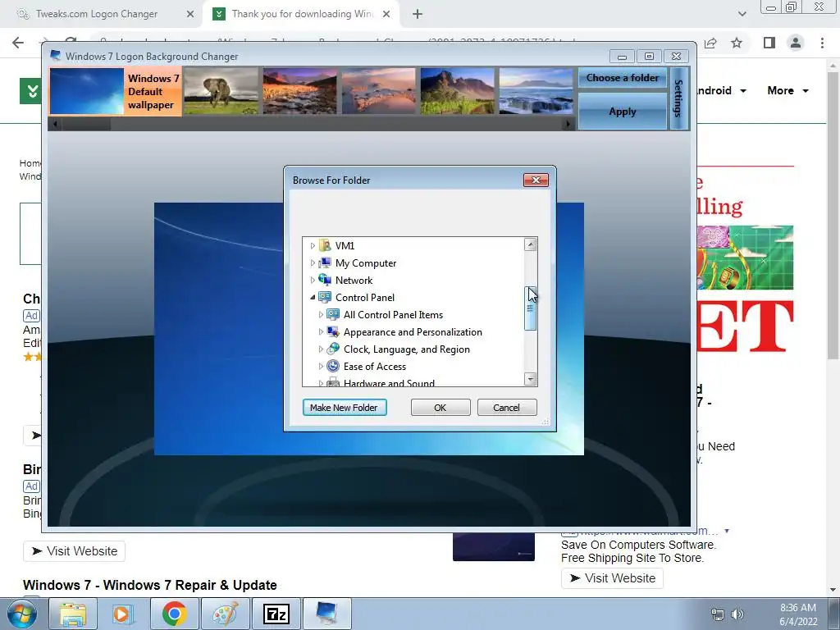Switch to Thank you for downloading tab
Screen dimensions: 840x630
[x=302, y=14]
